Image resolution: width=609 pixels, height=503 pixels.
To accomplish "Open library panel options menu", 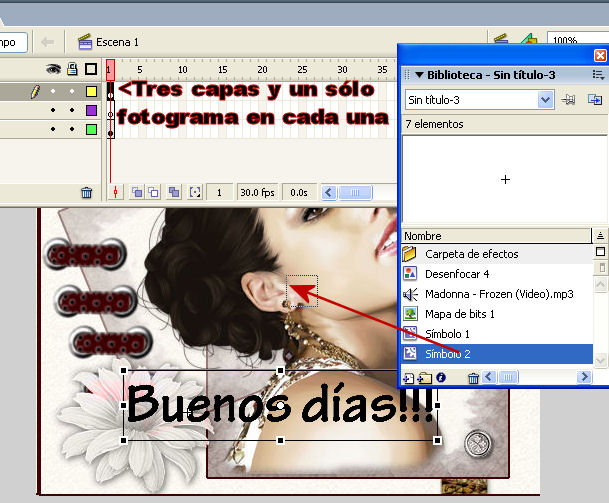I will [x=597, y=75].
